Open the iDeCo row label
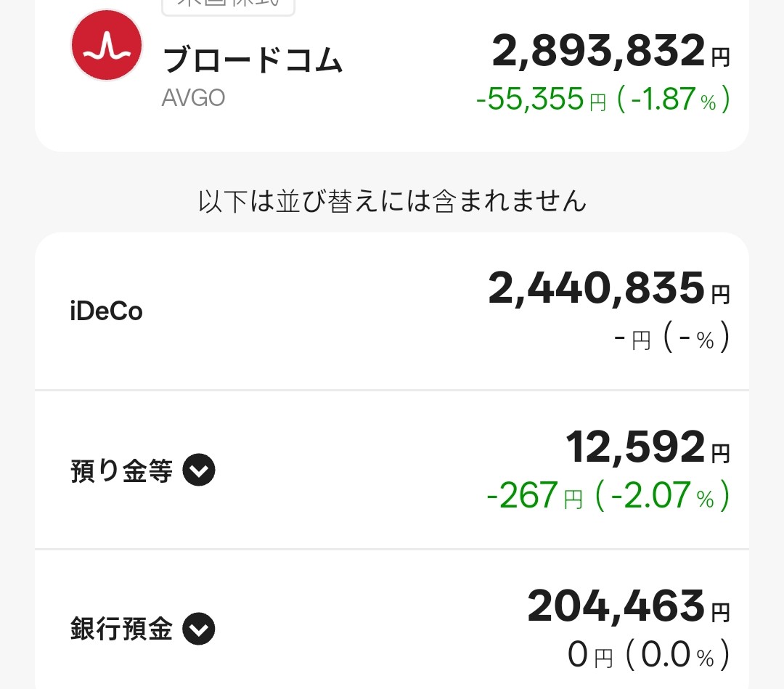The width and height of the screenshot is (784, 689). [106, 311]
